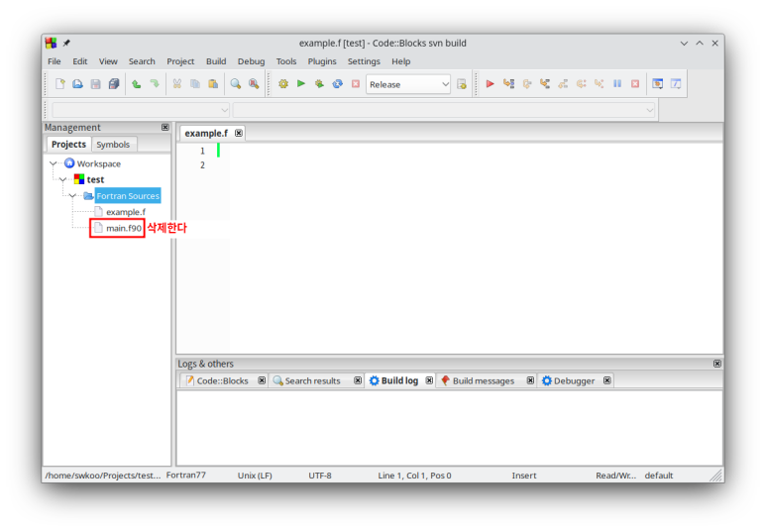Click the Build and run icon
Image resolution: width=766 pixels, height=532 pixels.
click(319, 84)
